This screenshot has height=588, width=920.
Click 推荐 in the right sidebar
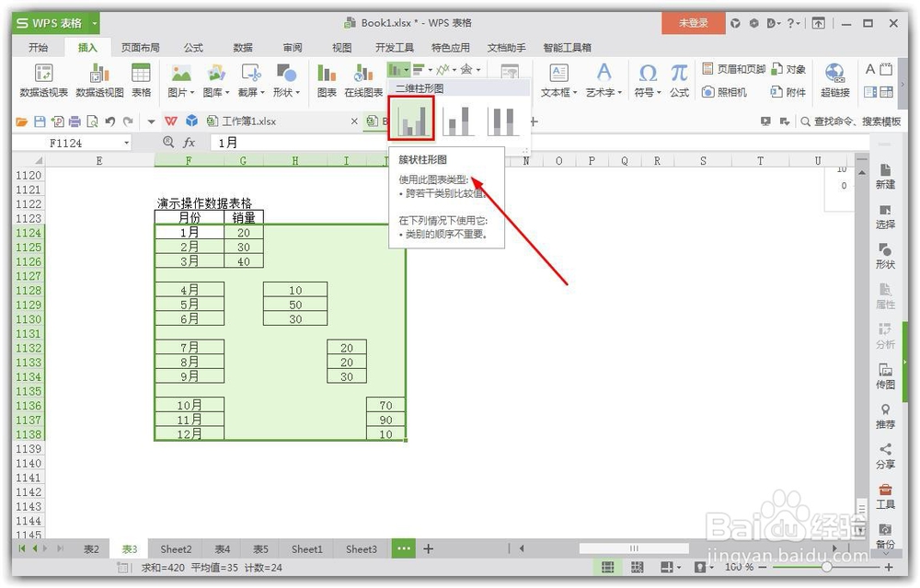click(x=885, y=417)
